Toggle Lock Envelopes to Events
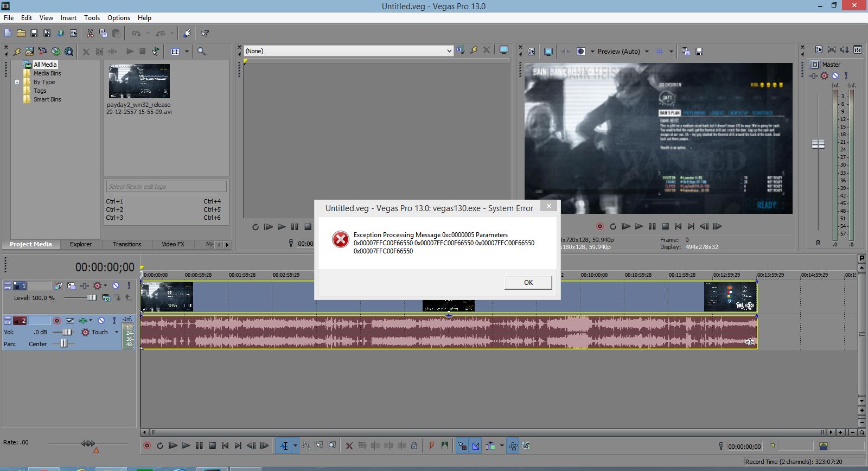The image size is (868, 471). point(513,445)
